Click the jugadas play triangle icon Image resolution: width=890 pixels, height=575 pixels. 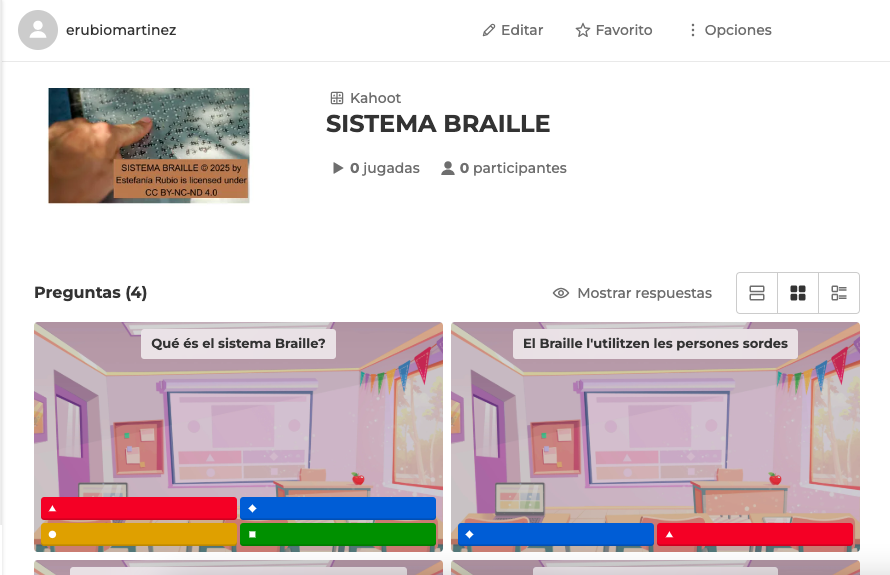tap(338, 168)
